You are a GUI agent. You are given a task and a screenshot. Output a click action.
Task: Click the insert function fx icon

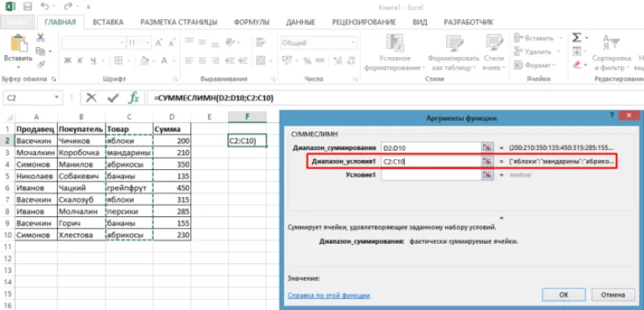pos(134,98)
